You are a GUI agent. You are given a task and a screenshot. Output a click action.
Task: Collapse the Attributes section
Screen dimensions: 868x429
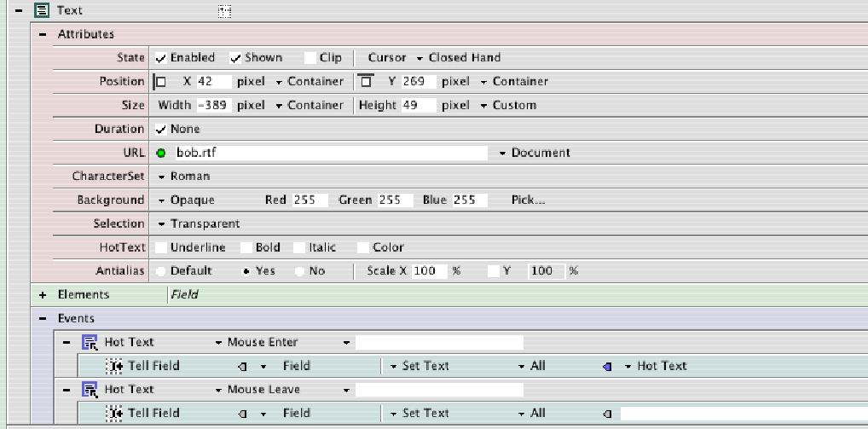42,34
